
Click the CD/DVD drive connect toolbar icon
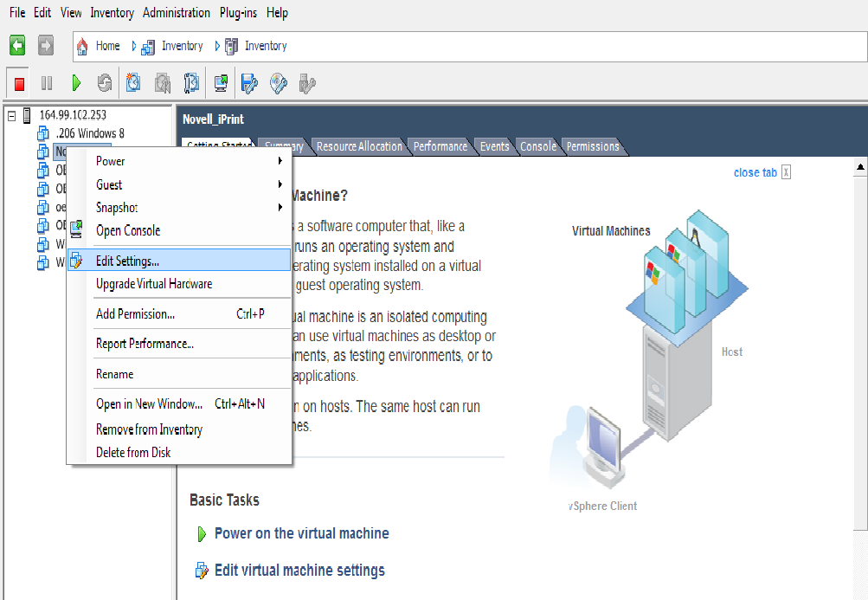click(279, 83)
